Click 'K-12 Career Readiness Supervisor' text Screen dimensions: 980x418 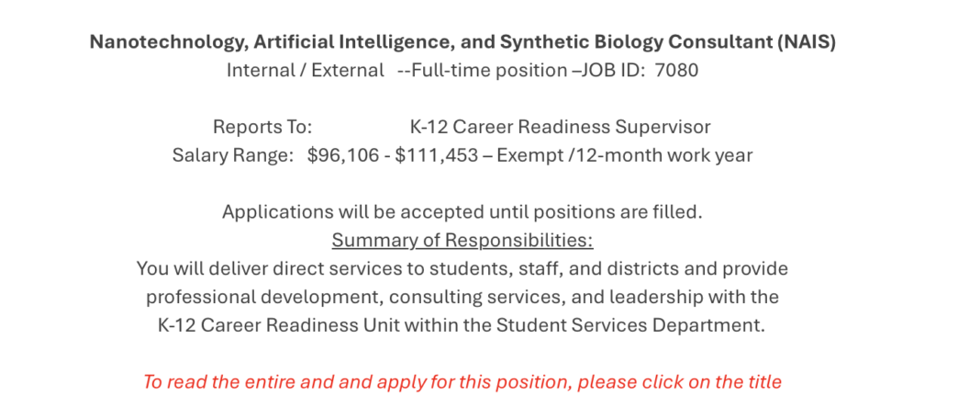click(560, 127)
